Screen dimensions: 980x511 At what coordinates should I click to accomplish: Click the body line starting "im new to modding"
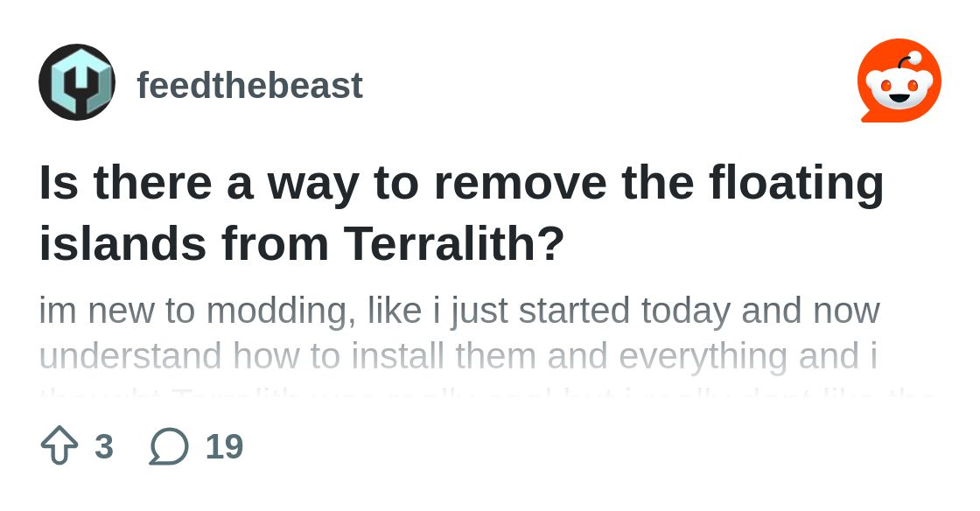pyautogui.click(x=459, y=311)
